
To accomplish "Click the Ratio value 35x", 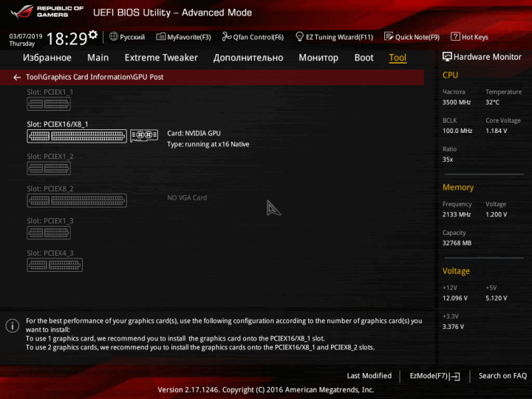I will pos(448,160).
